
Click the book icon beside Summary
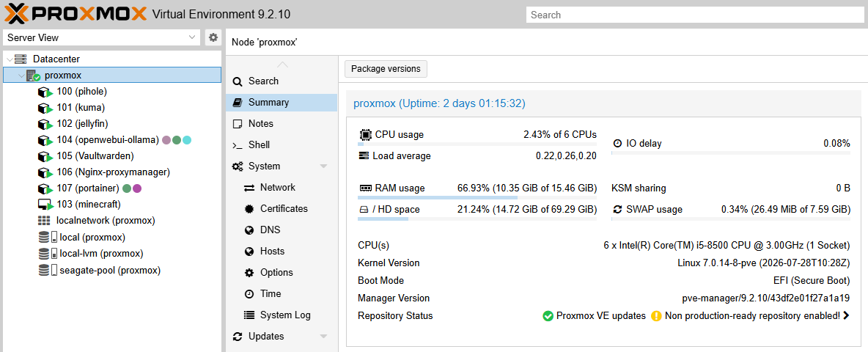pos(238,103)
